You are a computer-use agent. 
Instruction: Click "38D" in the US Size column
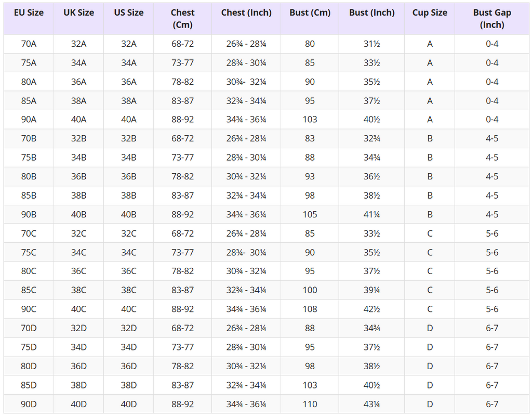(129, 385)
